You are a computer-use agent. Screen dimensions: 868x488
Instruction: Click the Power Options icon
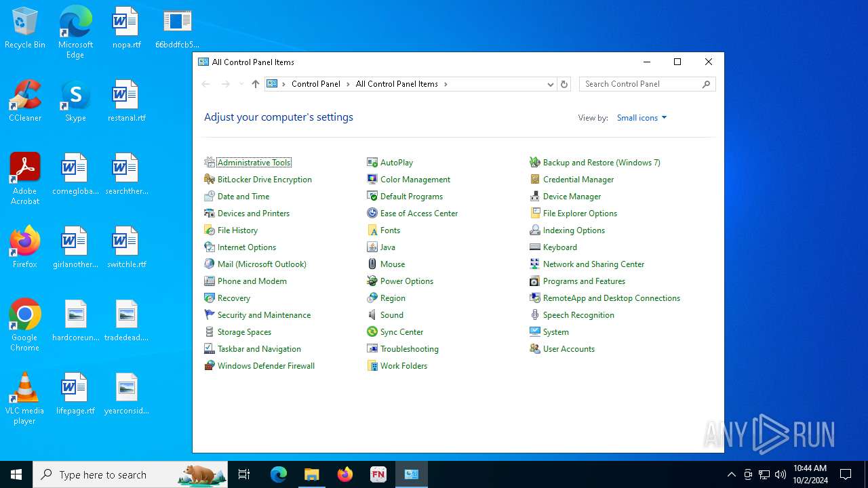coord(372,281)
